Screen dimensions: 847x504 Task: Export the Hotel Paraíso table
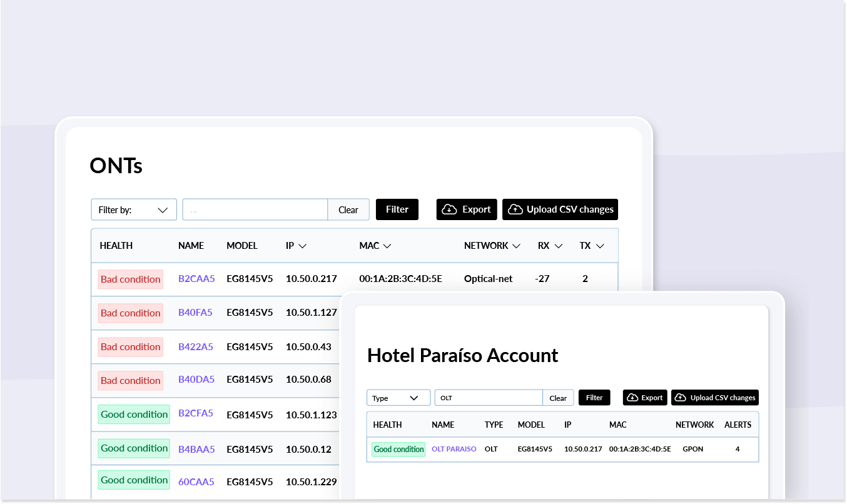645,398
